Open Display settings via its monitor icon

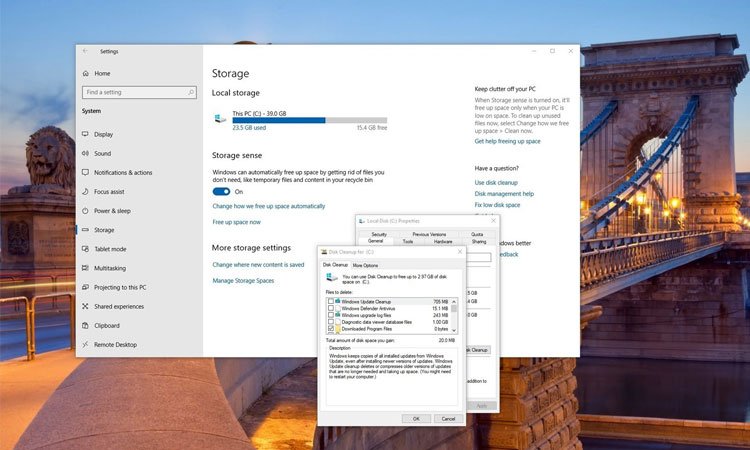pyautogui.click(x=85, y=134)
